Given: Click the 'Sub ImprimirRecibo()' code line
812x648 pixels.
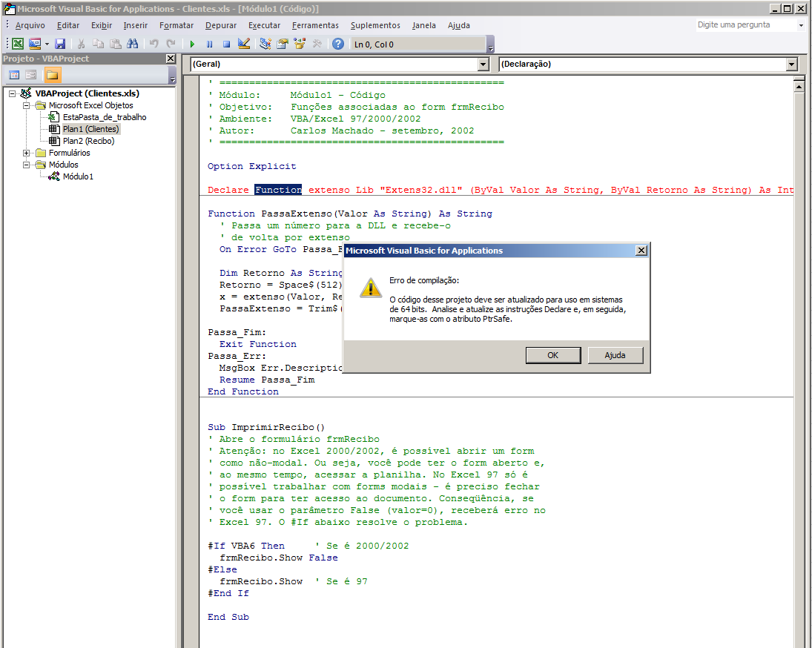Looking at the screenshot, I should [266, 428].
